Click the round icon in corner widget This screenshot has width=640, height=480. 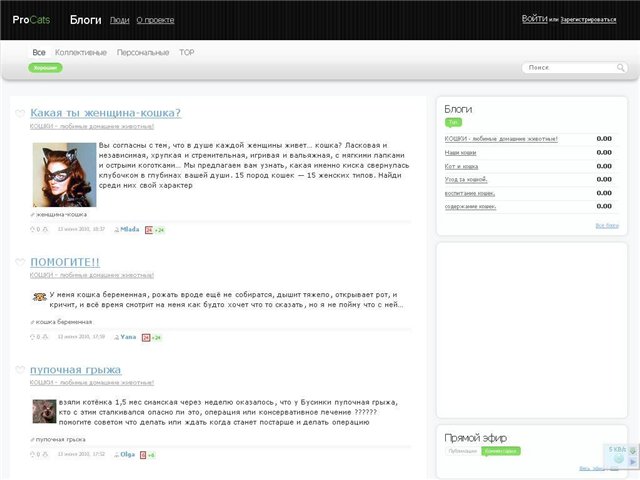click(x=619, y=459)
